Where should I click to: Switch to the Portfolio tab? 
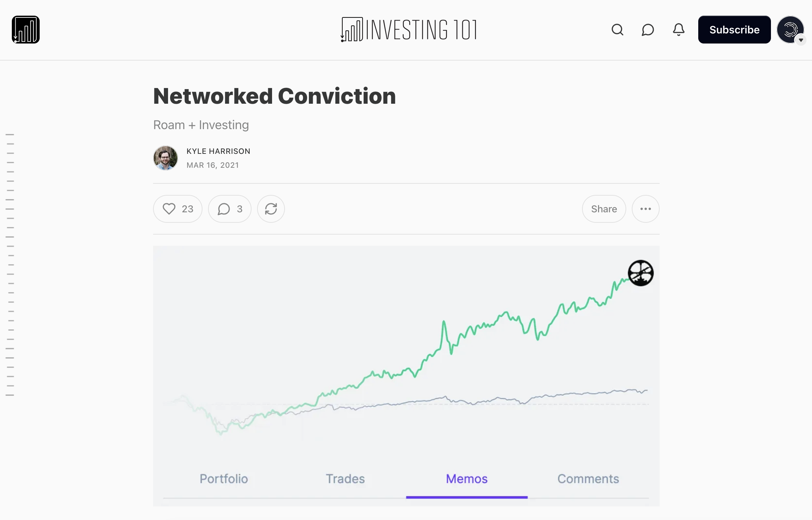[224, 479]
